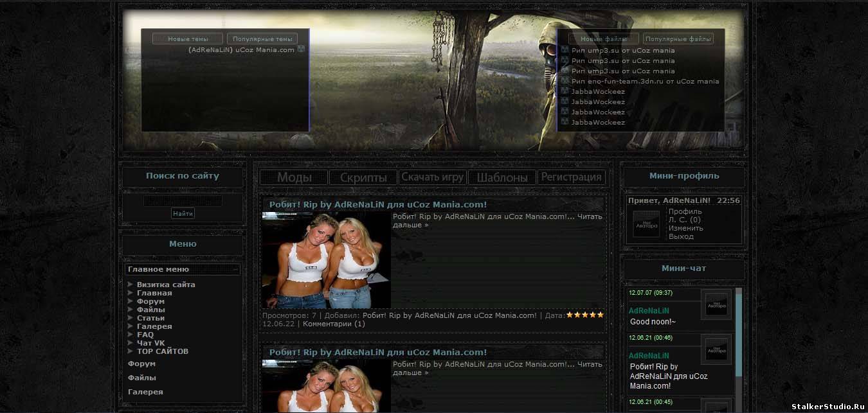Click the icon beside the first Рип ump3.su entry
Screen dimensions: 868x413
565,50
